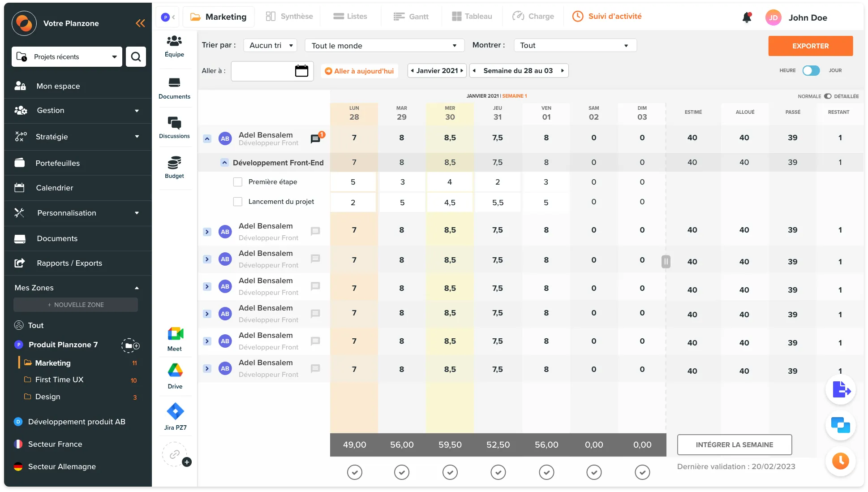The image size is (868, 492).
Task: Open the Trier par Aucun tri dropdown
Action: tap(271, 45)
